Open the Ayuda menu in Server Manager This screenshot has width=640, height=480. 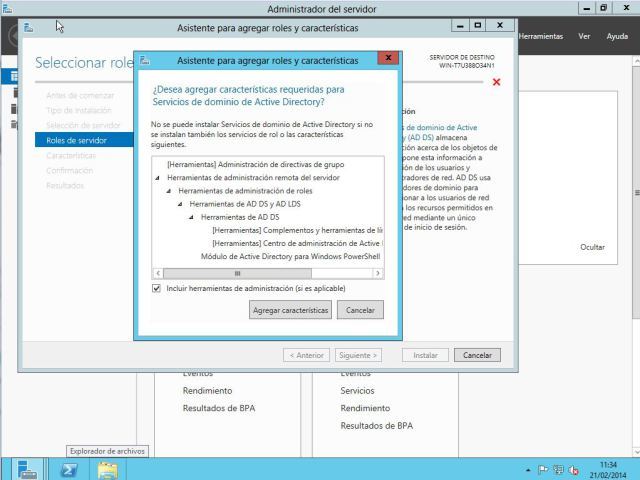617,36
